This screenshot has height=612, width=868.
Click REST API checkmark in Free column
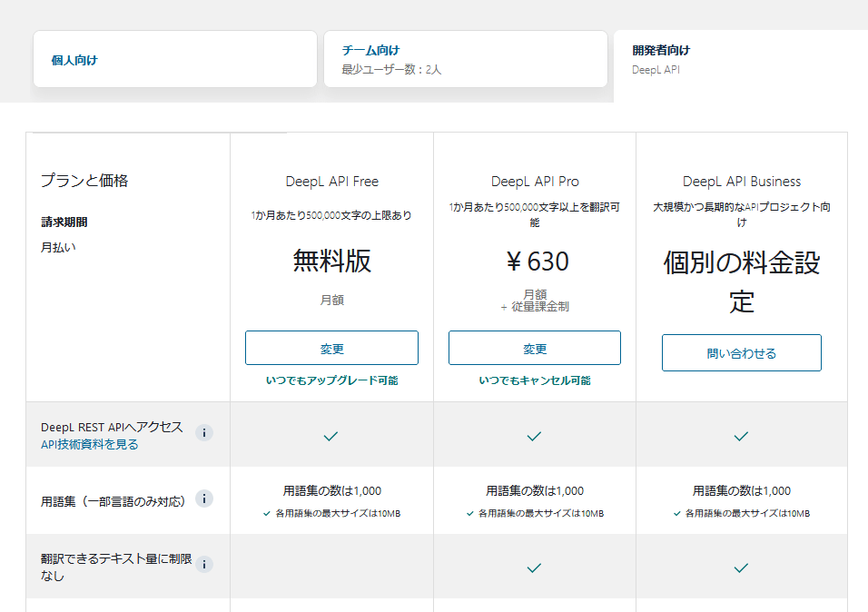tap(330, 437)
